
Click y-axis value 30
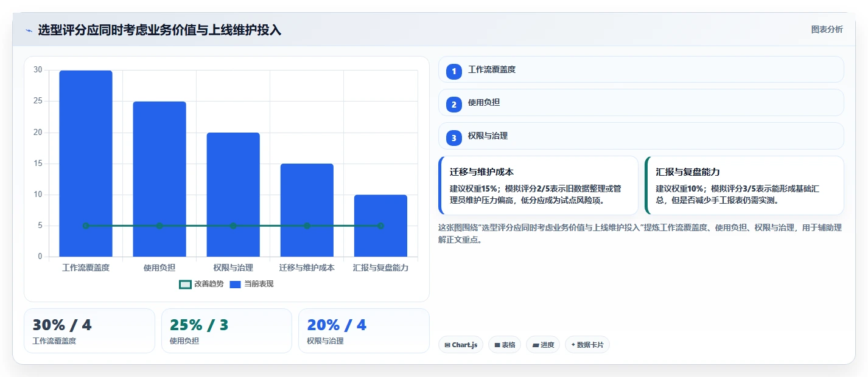38,70
